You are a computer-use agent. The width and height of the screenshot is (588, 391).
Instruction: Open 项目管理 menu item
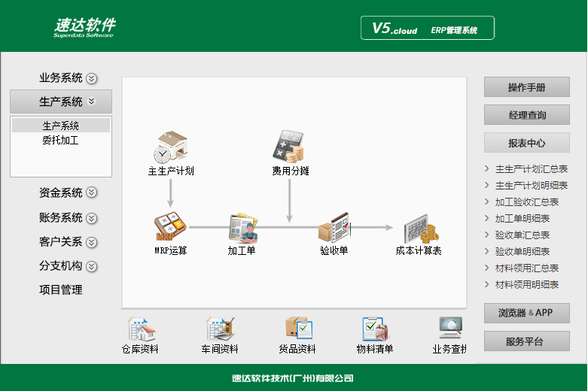[61, 290]
